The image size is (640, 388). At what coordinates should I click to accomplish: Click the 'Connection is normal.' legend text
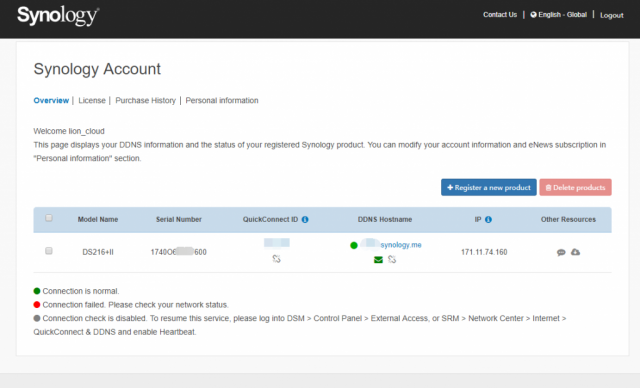tap(81, 291)
